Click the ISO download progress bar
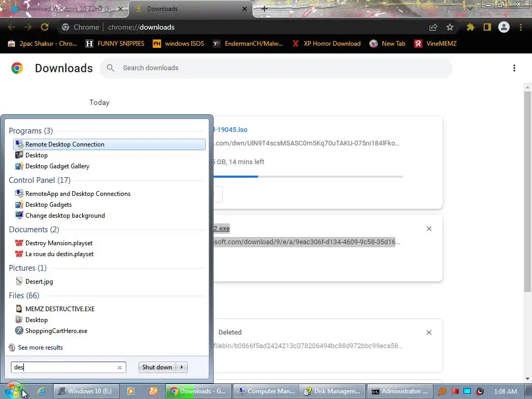Screen dimensions: 532x399 (308, 177)
